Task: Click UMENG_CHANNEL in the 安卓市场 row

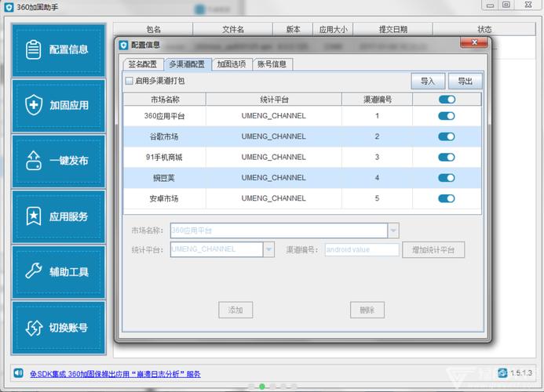Action: 274,198
